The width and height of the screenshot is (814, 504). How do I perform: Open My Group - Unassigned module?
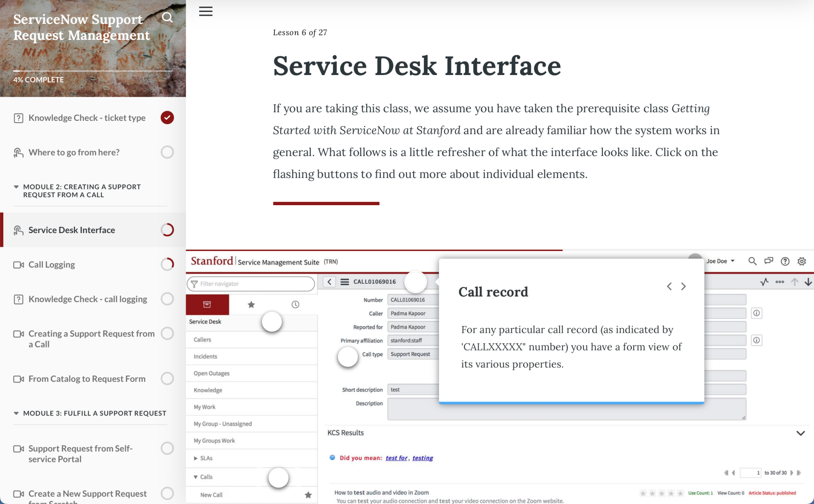tap(223, 424)
